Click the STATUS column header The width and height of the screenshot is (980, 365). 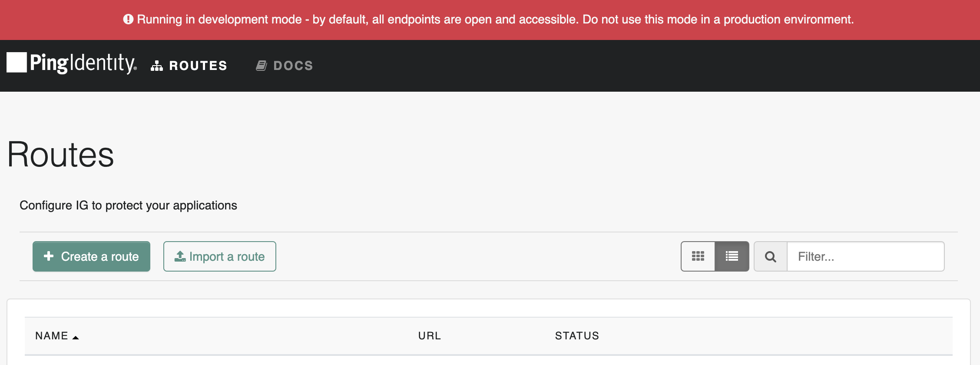[577, 336]
